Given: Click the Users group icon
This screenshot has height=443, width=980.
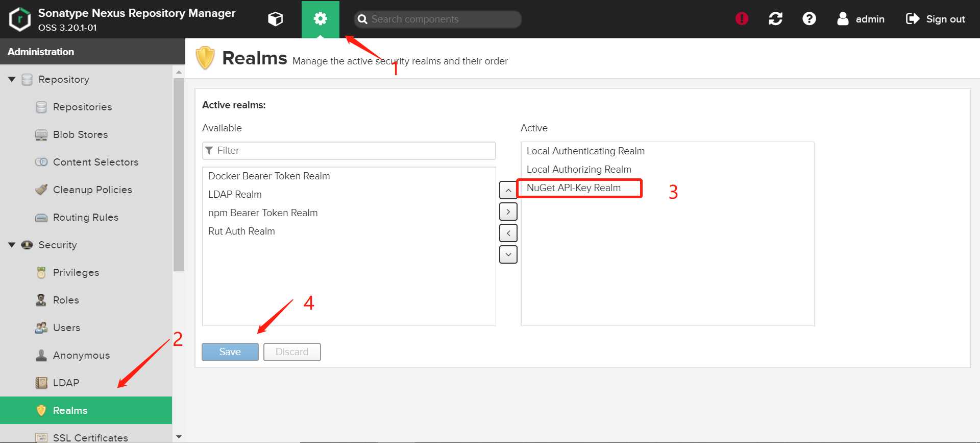Looking at the screenshot, I should coord(41,328).
